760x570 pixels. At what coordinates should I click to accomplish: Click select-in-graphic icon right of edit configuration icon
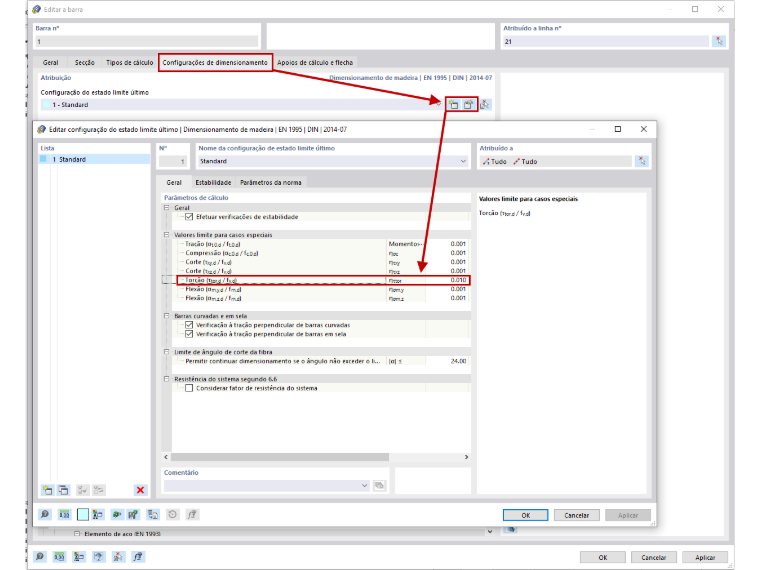pyautogui.click(x=485, y=105)
